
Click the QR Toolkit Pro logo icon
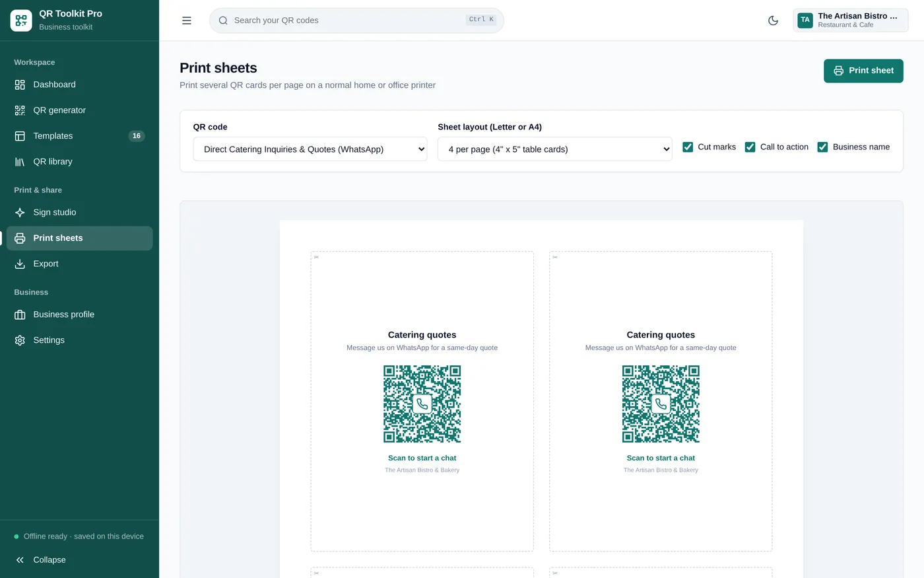21,20
